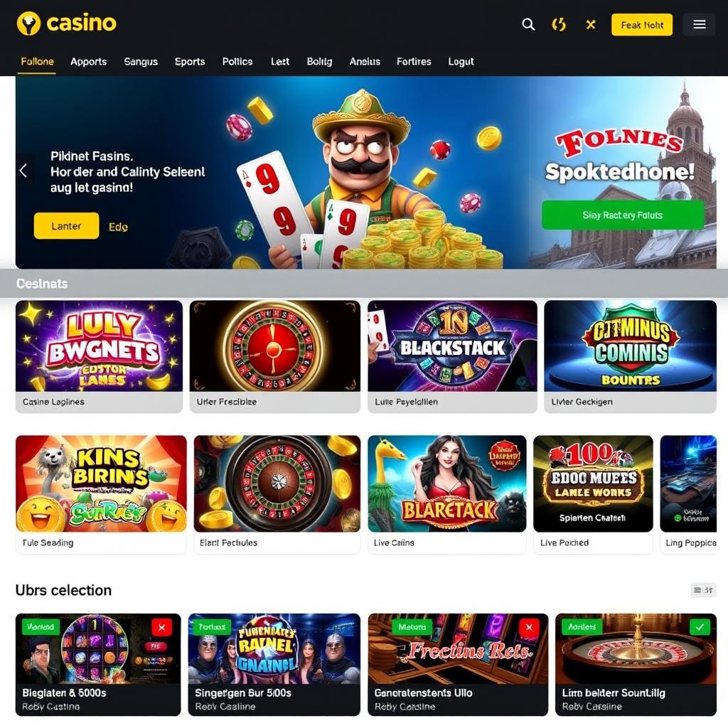Click the yellow refresh arrows icon

[559, 25]
